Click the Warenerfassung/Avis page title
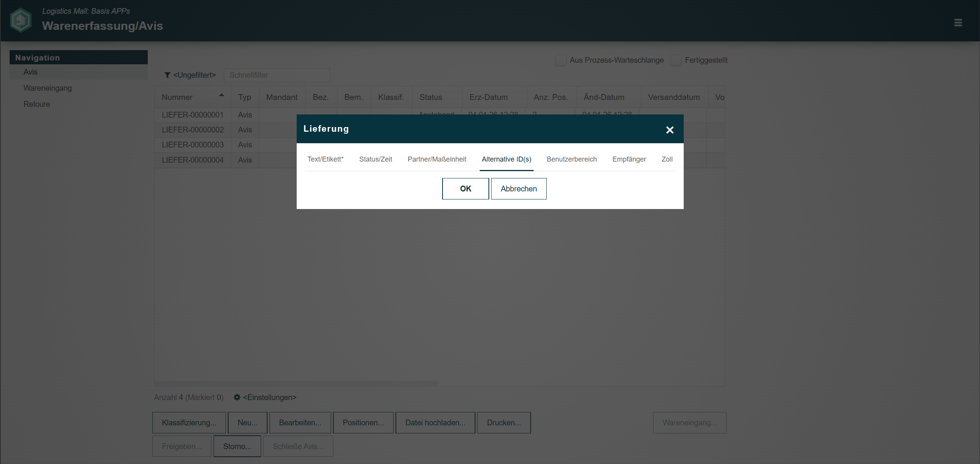 click(103, 26)
